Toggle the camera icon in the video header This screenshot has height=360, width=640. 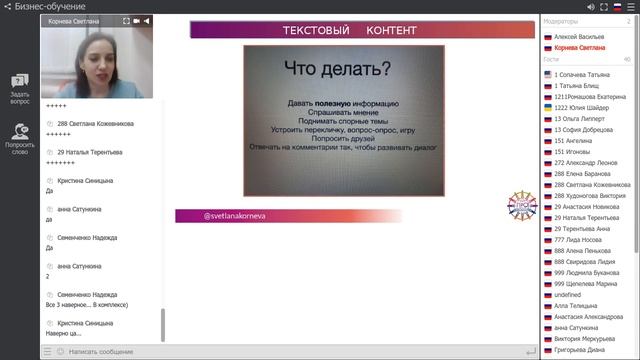(136, 21)
